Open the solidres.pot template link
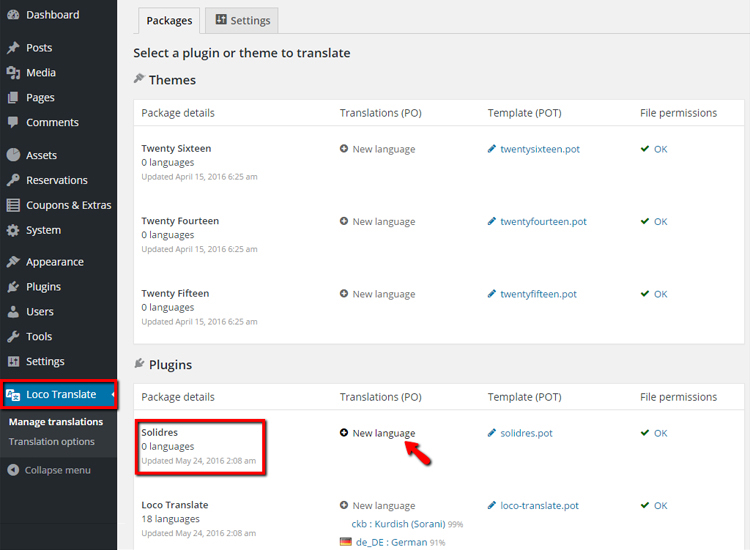This screenshot has width=750, height=550. 526,433
